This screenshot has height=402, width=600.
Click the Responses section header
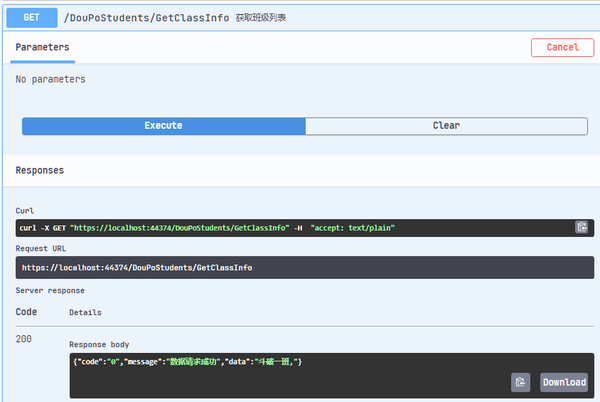(40, 171)
